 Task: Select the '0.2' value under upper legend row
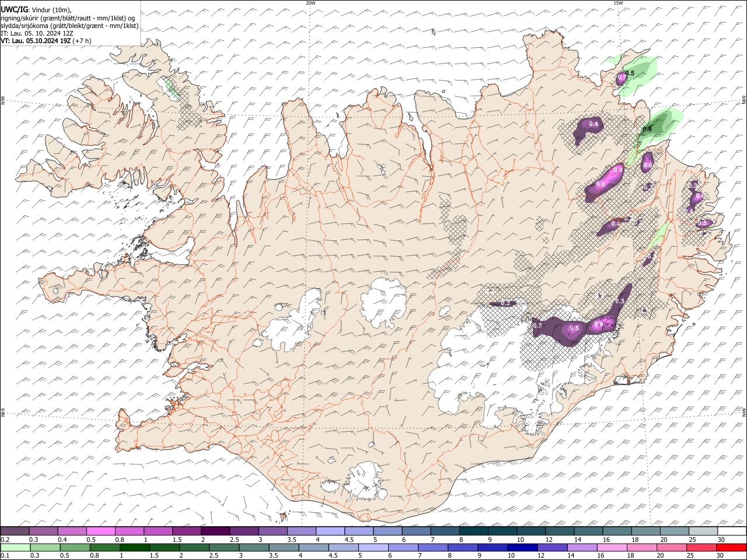point(5,540)
